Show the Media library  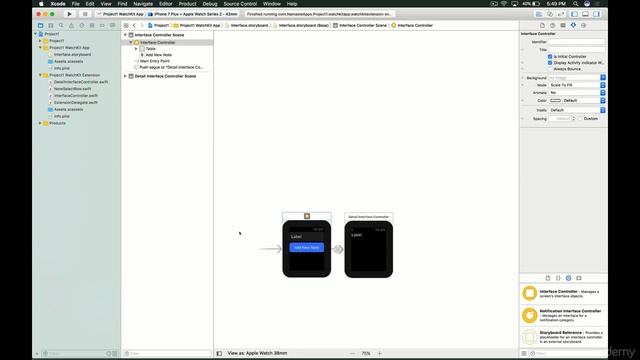point(579,278)
